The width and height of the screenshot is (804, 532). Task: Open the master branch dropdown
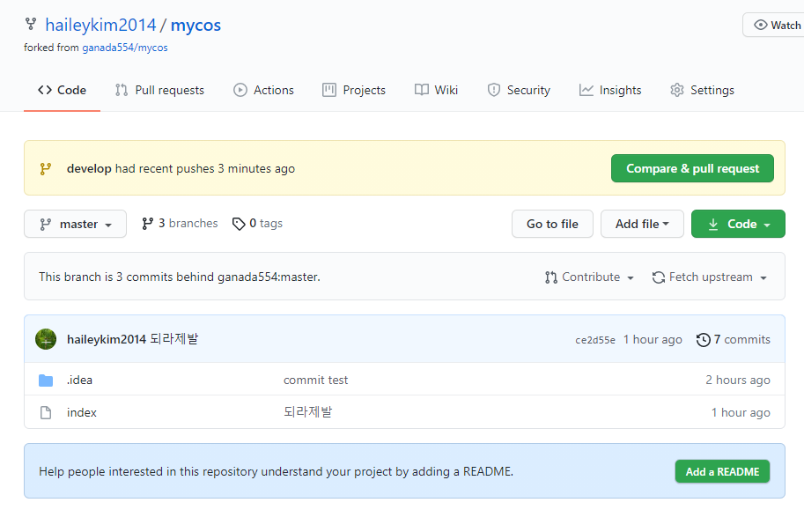(76, 224)
